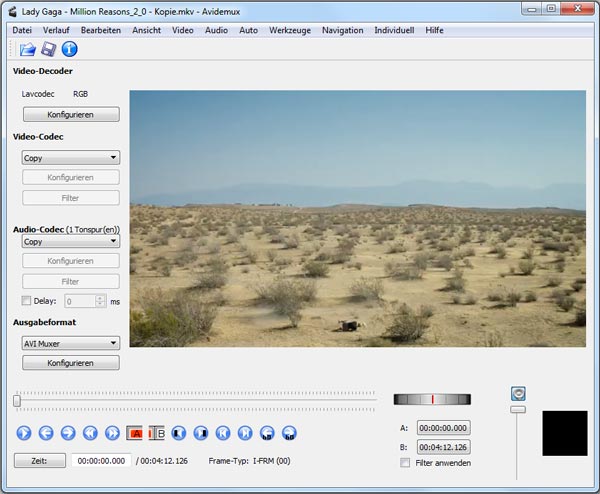Tick the 'Filter anwenden' checkbox

[405, 463]
